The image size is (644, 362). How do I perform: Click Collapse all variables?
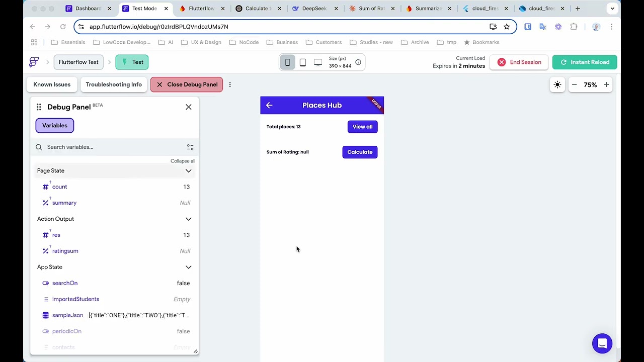(x=183, y=161)
